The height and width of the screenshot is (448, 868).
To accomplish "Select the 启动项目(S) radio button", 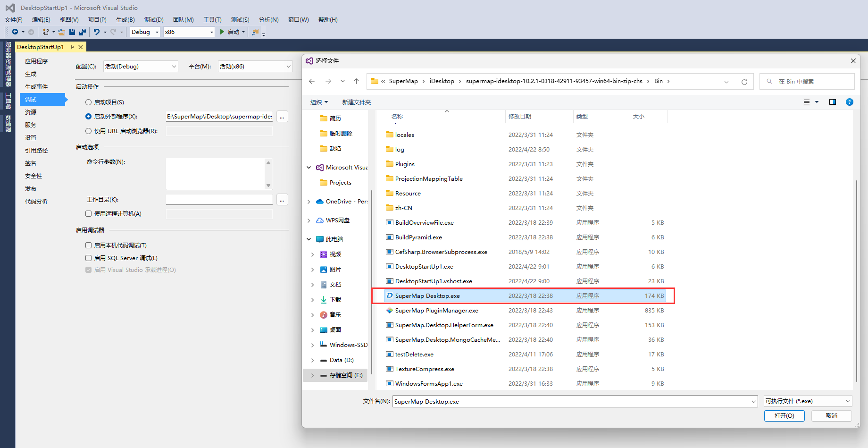I will [88, 102].
